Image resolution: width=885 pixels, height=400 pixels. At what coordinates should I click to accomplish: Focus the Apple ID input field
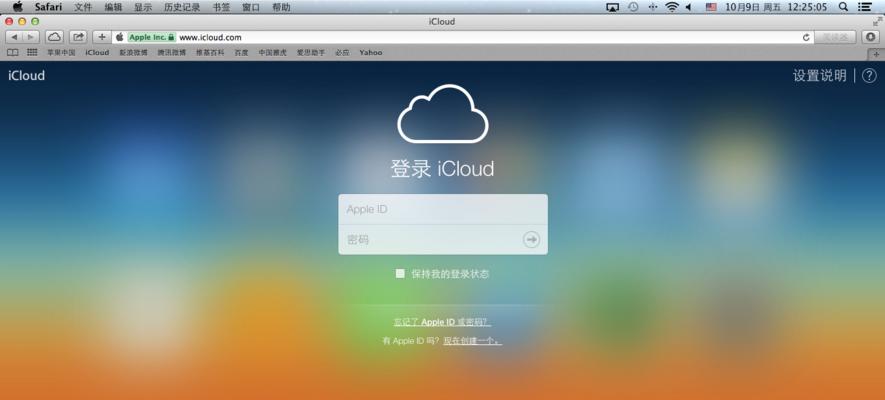point(443,209)
